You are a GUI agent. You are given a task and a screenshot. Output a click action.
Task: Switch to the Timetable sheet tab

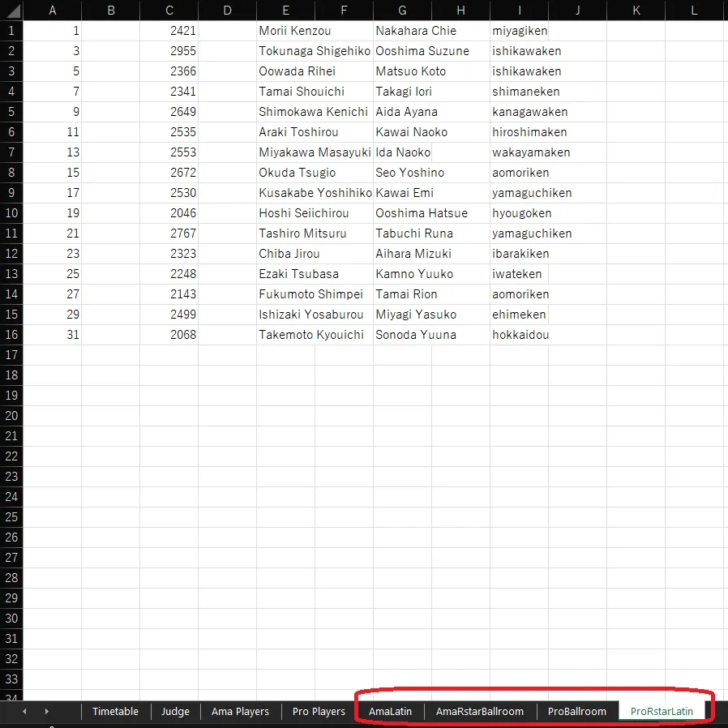pyautogui.click(x=115, y=711)
